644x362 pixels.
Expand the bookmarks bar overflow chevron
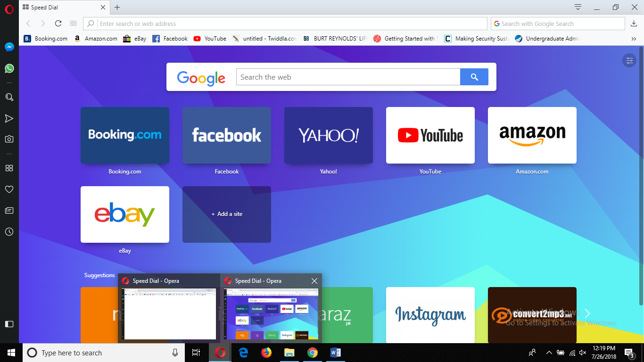click(634, 39)
